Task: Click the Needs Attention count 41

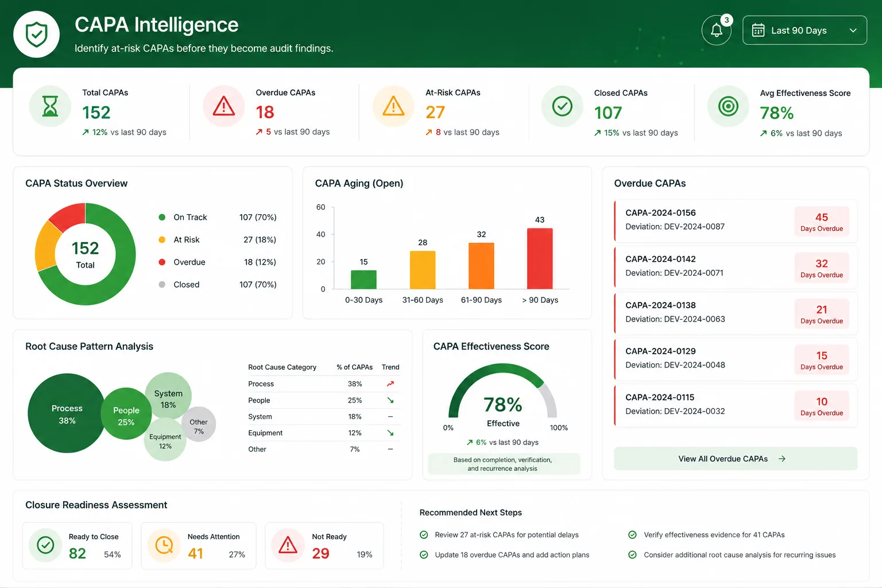Action: 196,554
